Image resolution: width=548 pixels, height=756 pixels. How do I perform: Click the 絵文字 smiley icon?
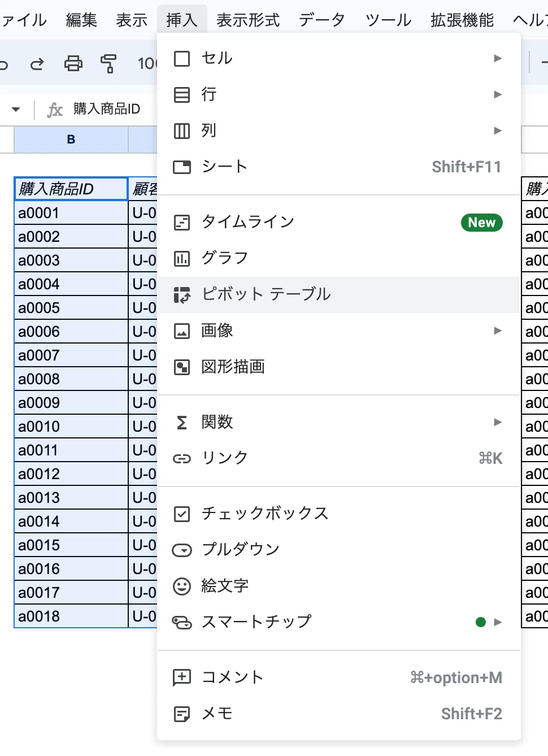[x=182, y=586]
